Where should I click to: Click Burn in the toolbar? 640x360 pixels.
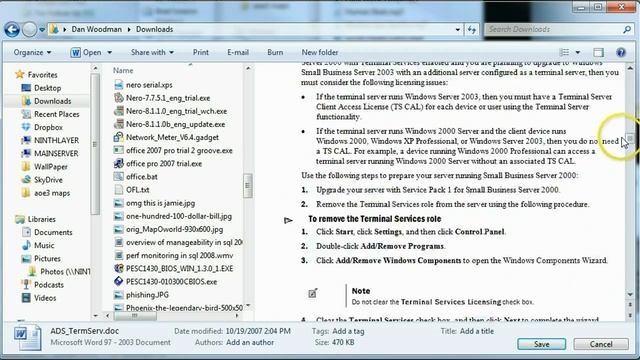click(275, 52)
